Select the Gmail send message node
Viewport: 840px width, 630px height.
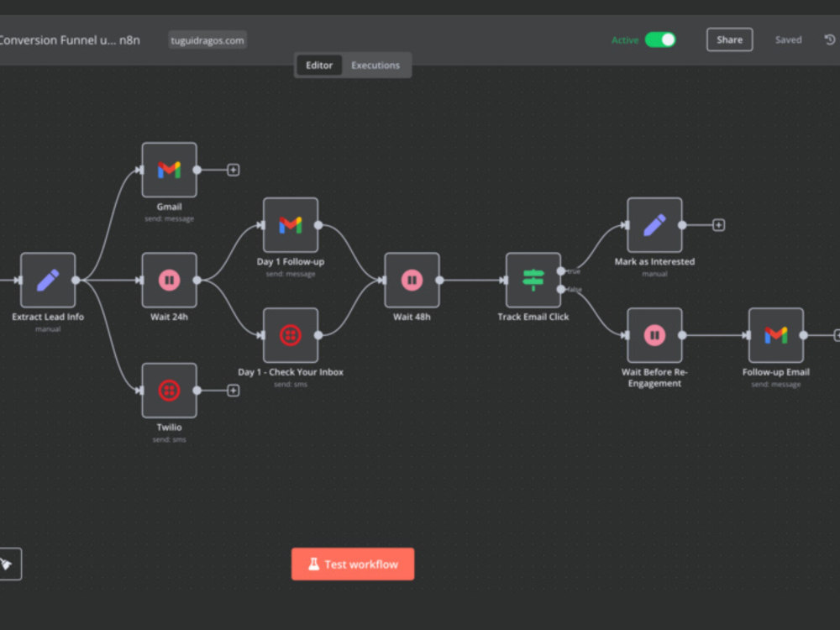[x=170, y=170]
